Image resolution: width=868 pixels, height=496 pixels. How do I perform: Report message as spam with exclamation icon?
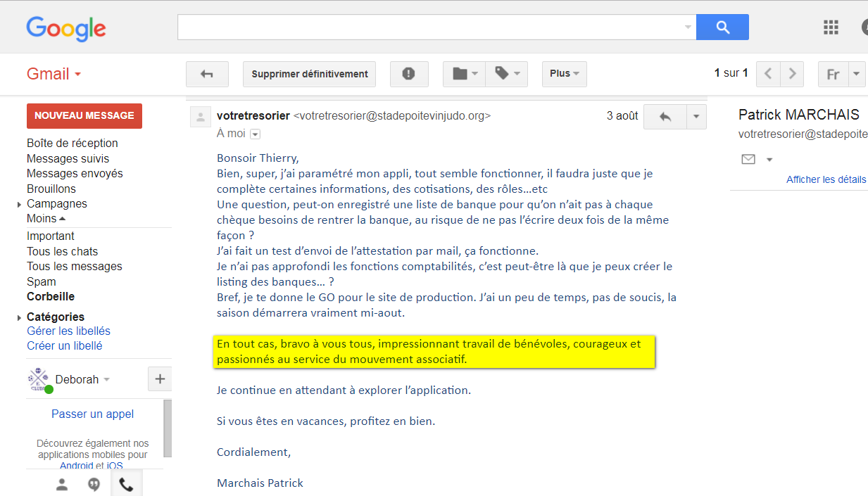click(409, 74)
